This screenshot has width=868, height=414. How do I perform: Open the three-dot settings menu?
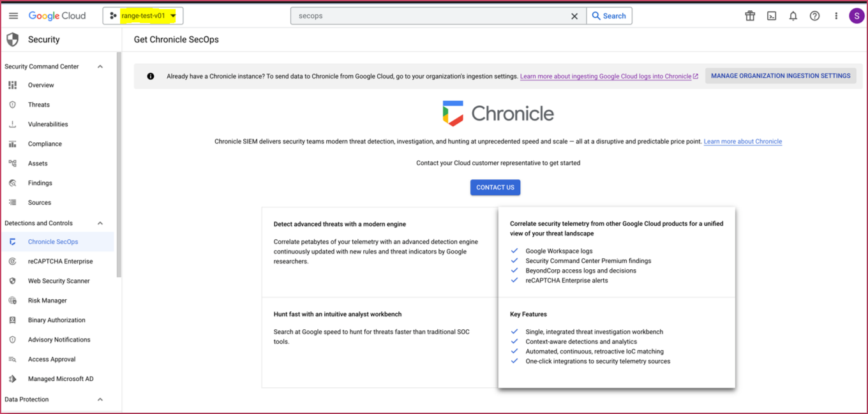(836, 16)
